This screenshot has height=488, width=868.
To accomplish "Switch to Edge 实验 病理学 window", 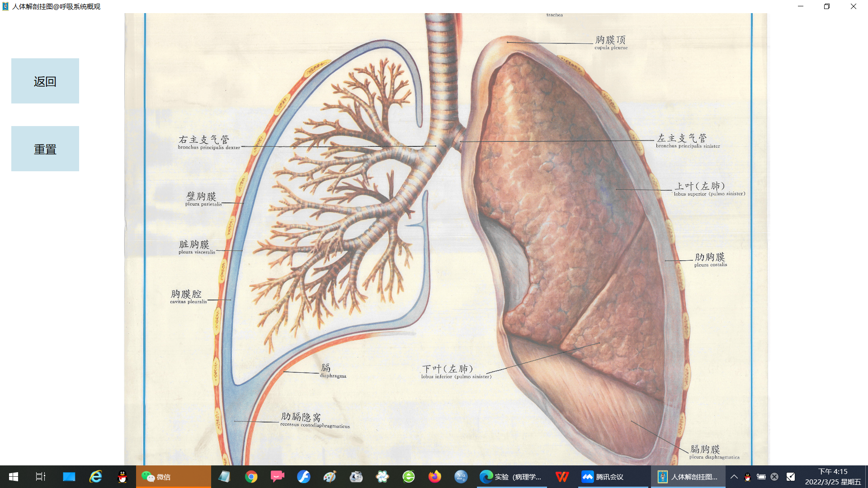I will pos(512,477).
